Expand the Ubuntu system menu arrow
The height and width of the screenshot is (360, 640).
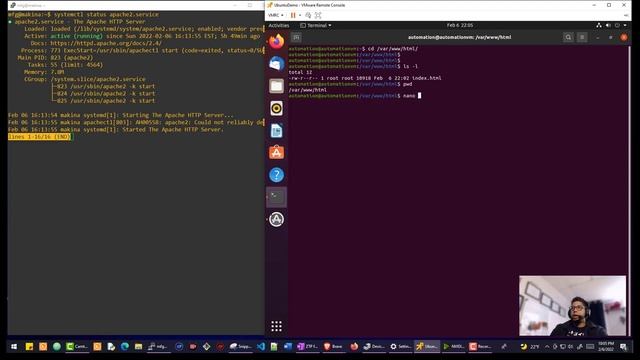click(x=625, y=25)
